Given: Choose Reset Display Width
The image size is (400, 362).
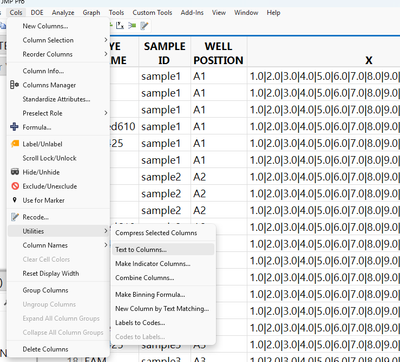Looking at the screenshot, I should pyautogui.click(x=58, y=273).
